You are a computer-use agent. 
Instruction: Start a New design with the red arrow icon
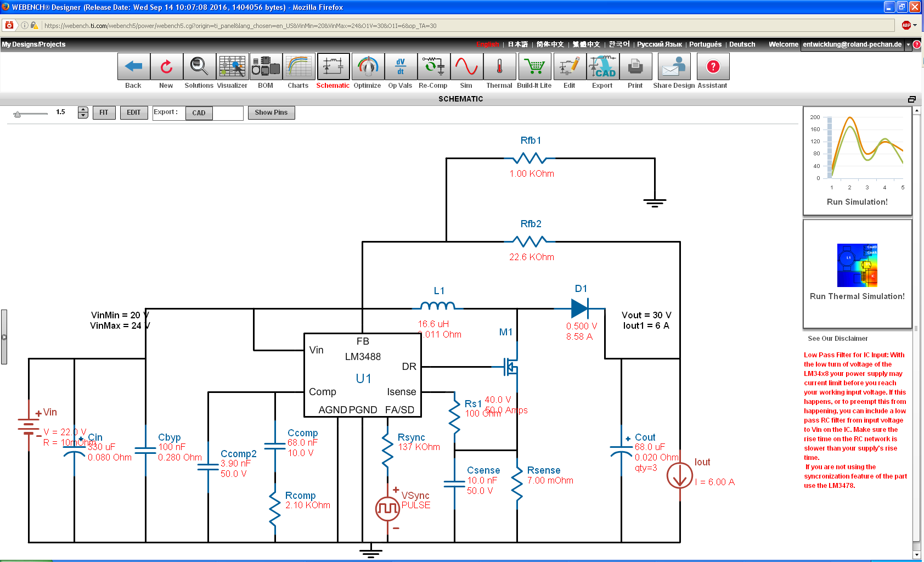(x=166, y=67)
